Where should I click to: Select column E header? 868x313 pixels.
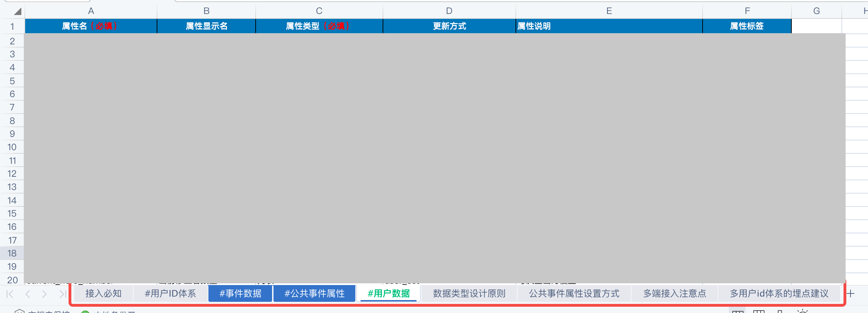[609, 11]
